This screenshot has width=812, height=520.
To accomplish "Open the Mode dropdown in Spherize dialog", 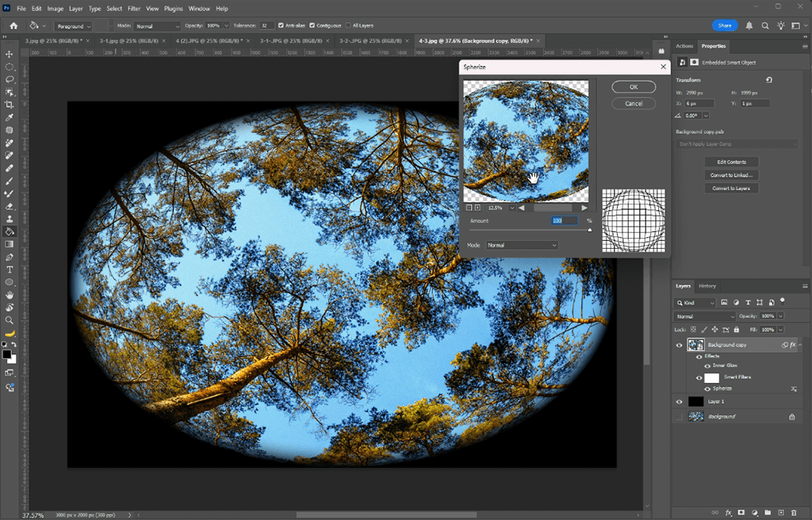I will [523, 245].
